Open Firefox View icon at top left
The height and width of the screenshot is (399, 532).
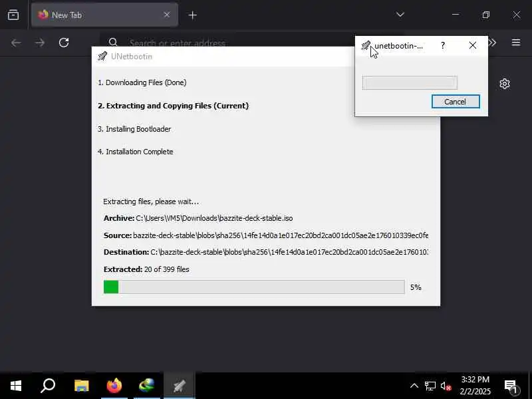click(13, 15)
